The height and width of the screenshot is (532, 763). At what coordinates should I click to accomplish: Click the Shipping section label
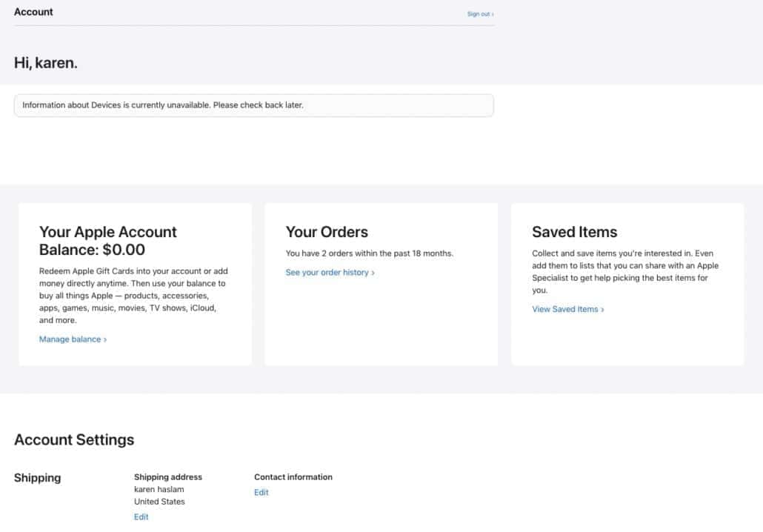[x=37, y=478]
